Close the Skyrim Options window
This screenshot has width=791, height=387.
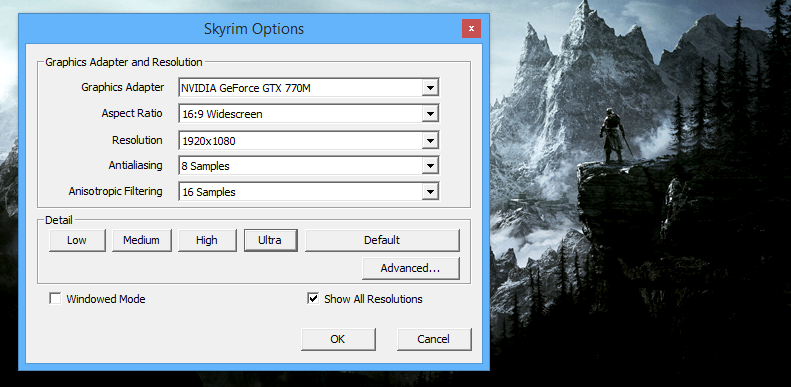tap(471, 29)
